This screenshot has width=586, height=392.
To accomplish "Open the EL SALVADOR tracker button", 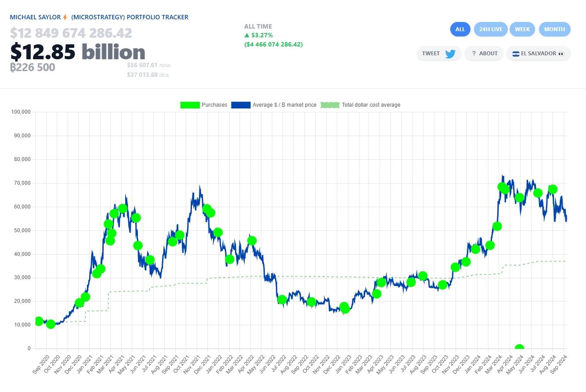I will (x=539, y=54).
